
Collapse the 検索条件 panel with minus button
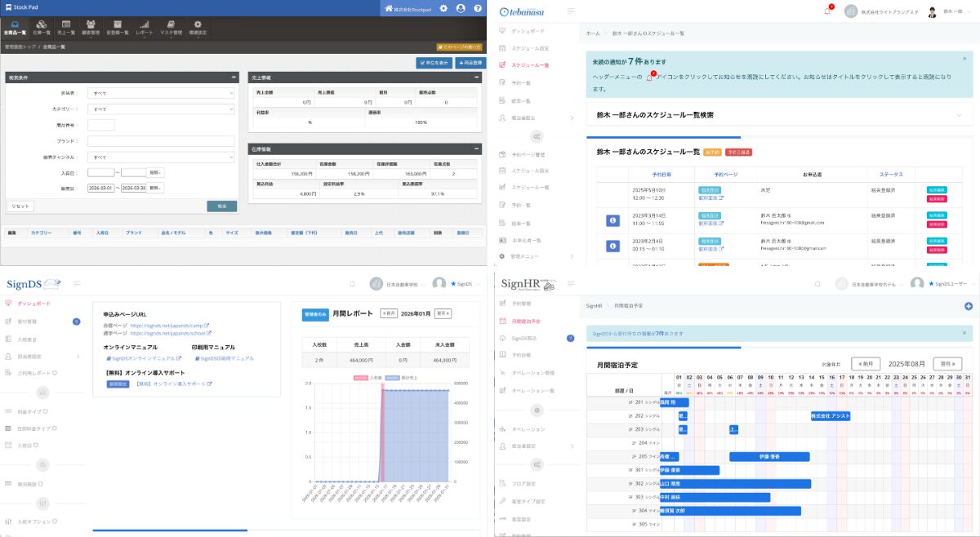pos(234,77)
